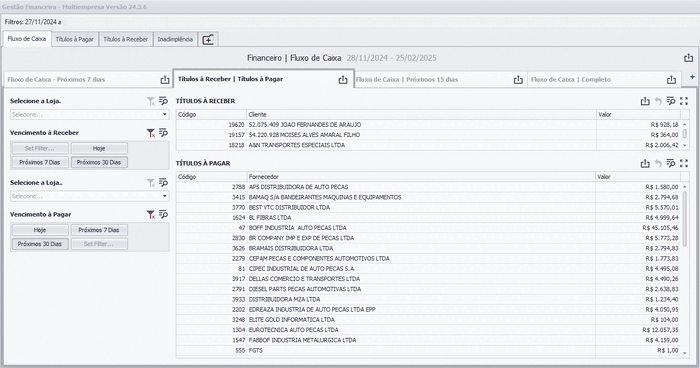
Task: Switch to the Fluxo de Caixa main tab
Action: [27, 39]
